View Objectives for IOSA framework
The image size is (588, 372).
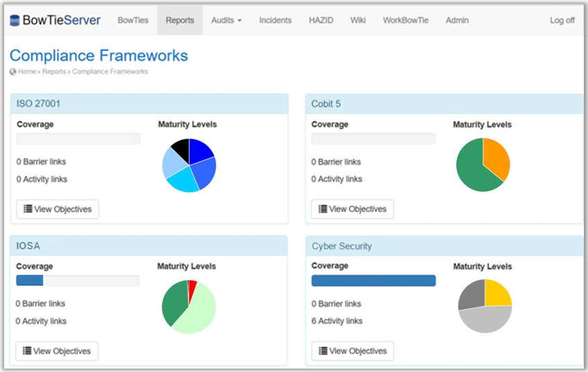click(x=57, y=351)
